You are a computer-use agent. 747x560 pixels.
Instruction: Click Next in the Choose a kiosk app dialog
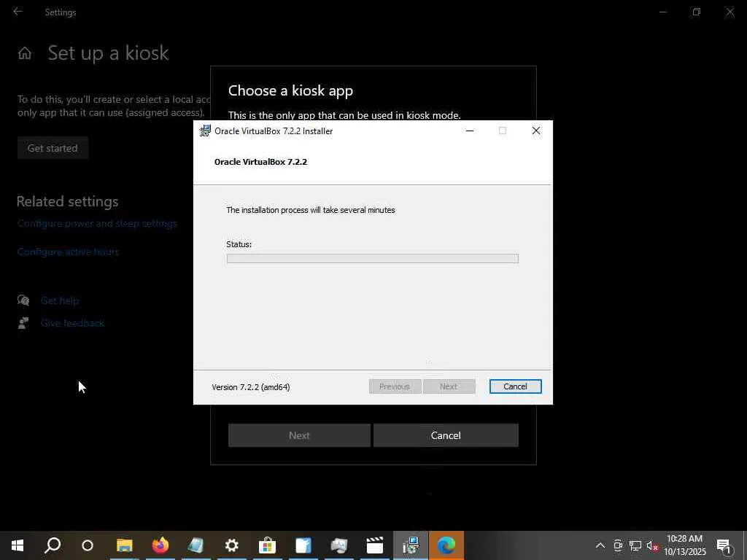coord(299,435)
